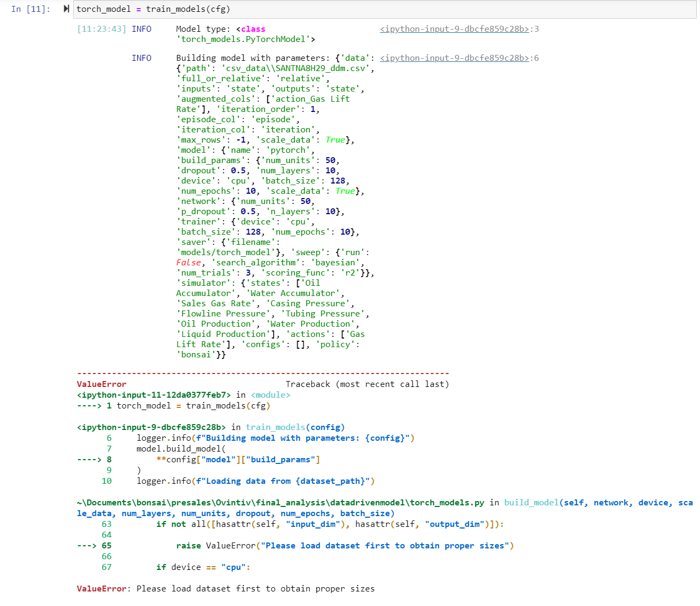This screenshot has height=606, width=700.
Task: Click the INFO label next to Building model
Action: tap(142, 58)
